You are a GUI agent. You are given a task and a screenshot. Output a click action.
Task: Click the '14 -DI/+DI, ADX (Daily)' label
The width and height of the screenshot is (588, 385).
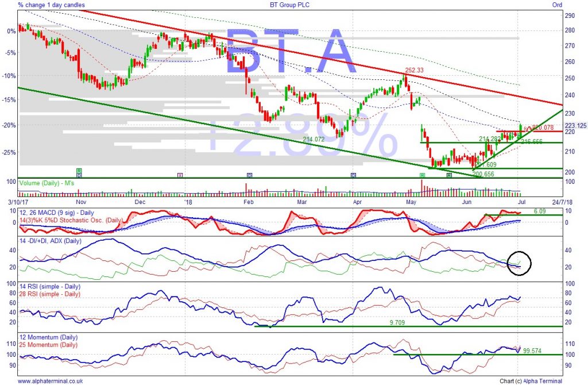(x=51, y=241)
